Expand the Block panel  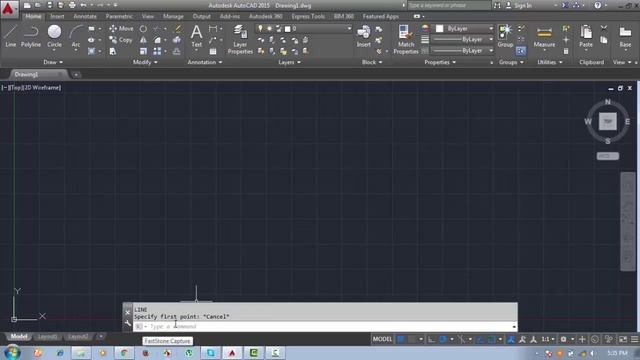pos(372,62)
